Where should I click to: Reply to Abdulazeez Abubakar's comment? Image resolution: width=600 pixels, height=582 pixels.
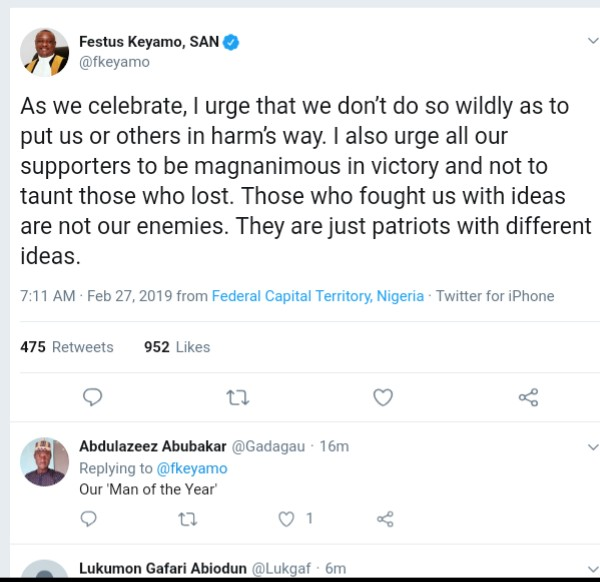point(89,518)
